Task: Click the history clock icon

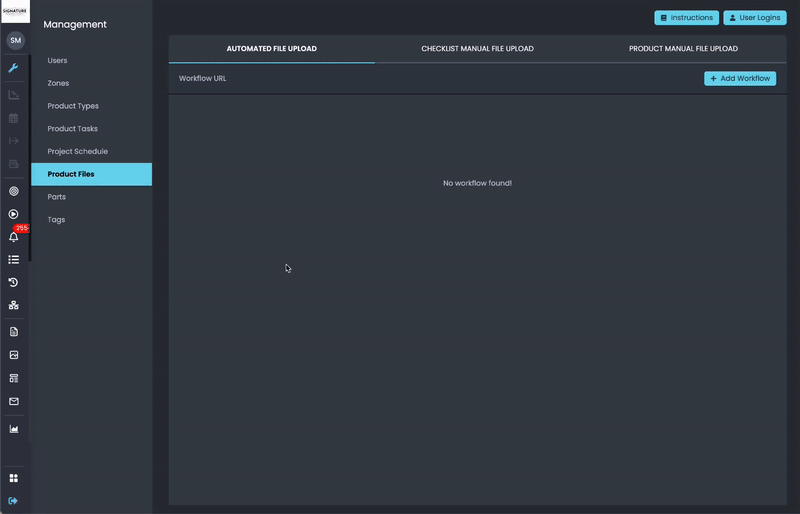Action: pos(14,283)
